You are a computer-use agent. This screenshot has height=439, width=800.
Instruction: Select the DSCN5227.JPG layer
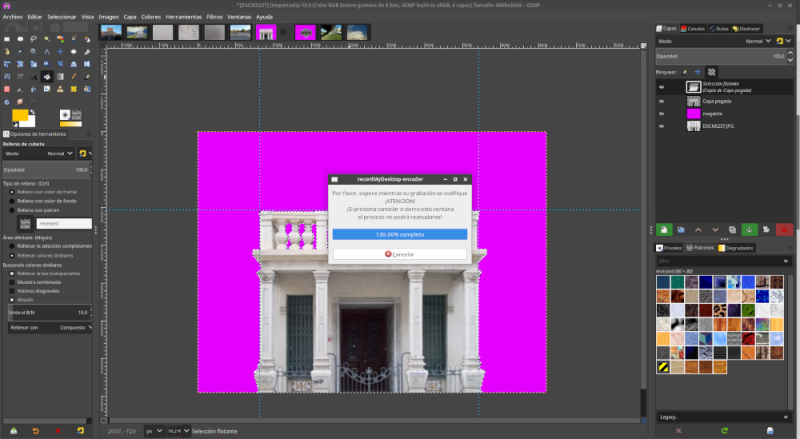[x=720, y=127]
